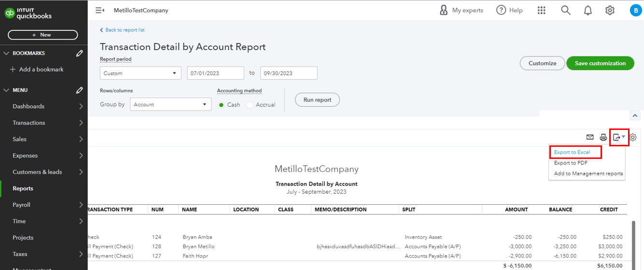Choose Export to PDF option
The height and width of the screenshot is (270, 644).
[571, 163]
